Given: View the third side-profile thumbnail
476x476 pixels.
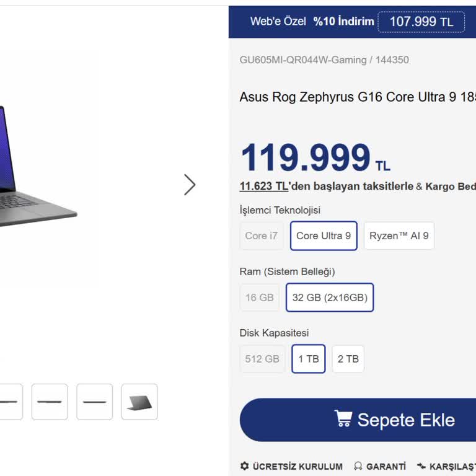Looking at the screenshot, I should pos(95,402).
